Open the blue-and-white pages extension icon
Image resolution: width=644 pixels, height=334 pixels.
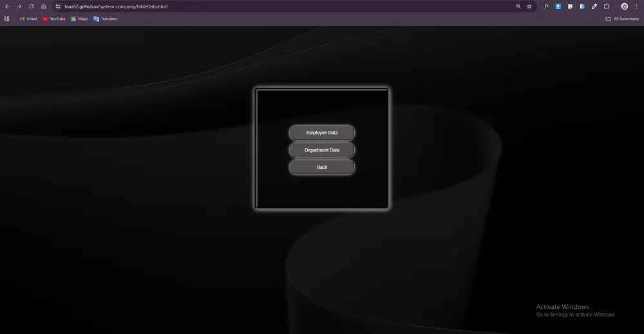[x=582, y=6]
